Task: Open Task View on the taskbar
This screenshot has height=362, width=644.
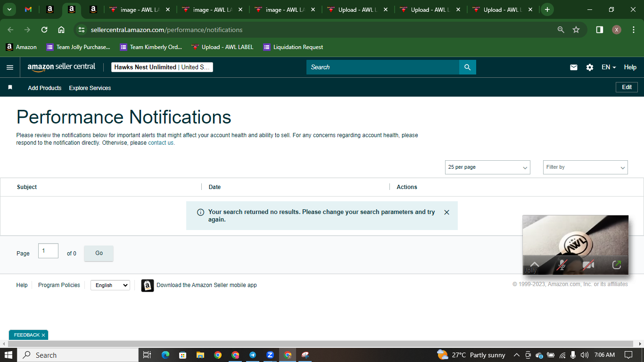Action: (x=147, y=355)
